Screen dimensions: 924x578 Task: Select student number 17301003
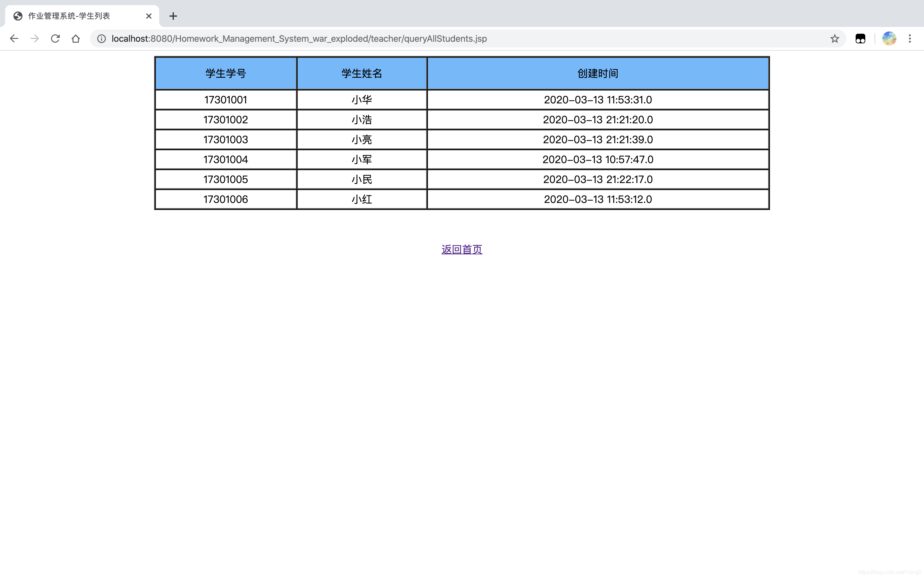click(x=226, y=140)
